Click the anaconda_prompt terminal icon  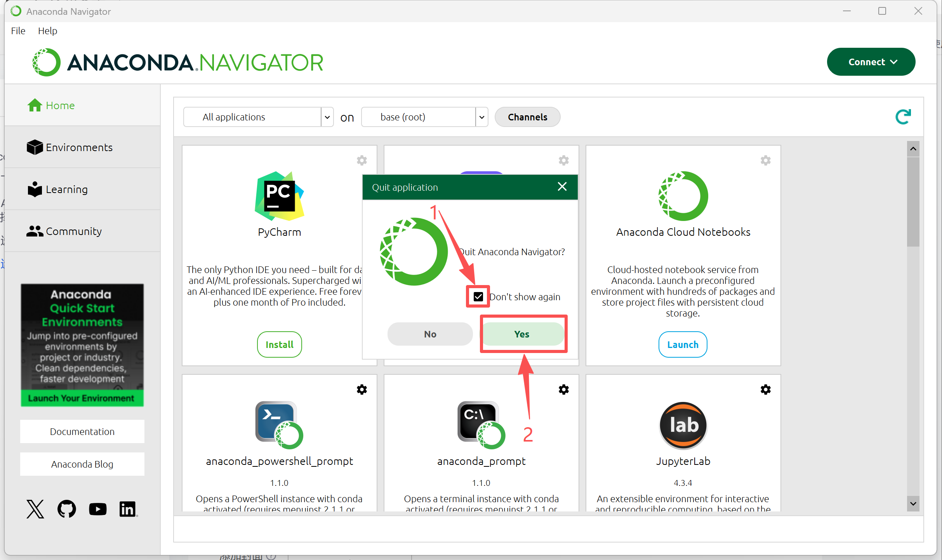[x=481, y=425]
